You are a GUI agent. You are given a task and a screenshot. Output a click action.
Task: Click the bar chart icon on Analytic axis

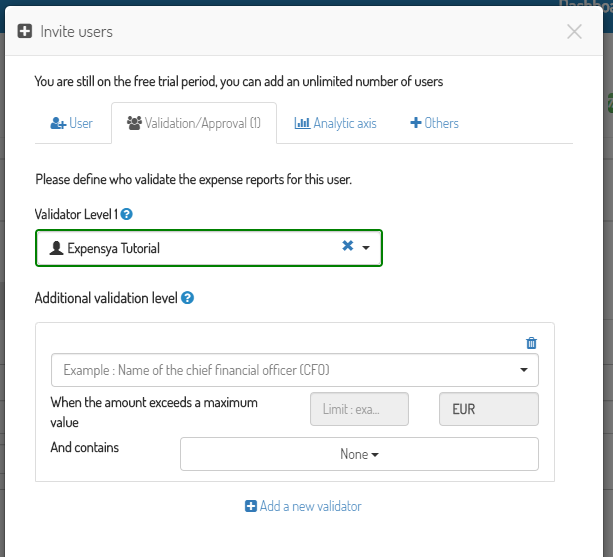pyautogui.click(x=302, y=123)
